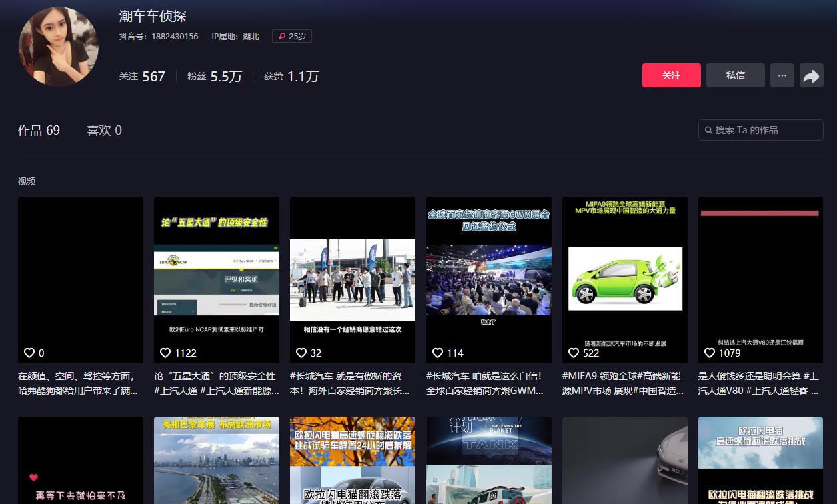The image size is (837, 504).
Task: Open the 上汽大通V80 video thumbnail
Action: pyautogui.click(x=761, y=280)
